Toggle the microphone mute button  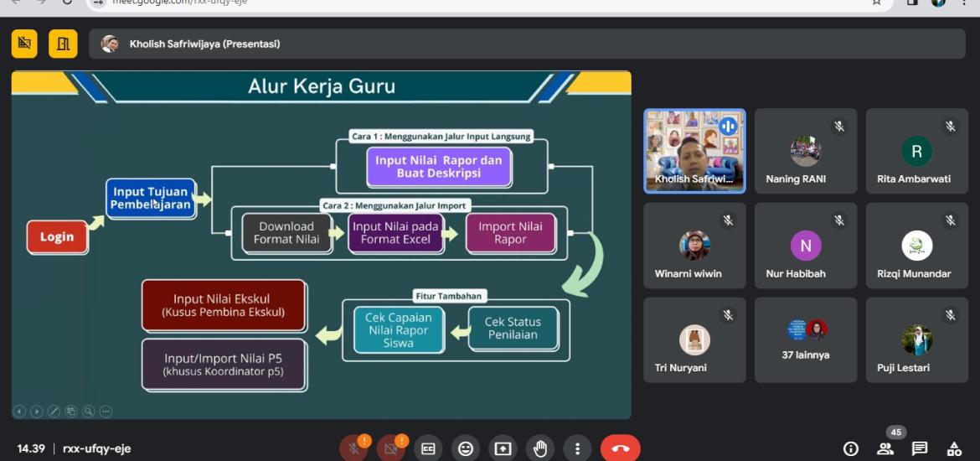click(x=353, y=448)
